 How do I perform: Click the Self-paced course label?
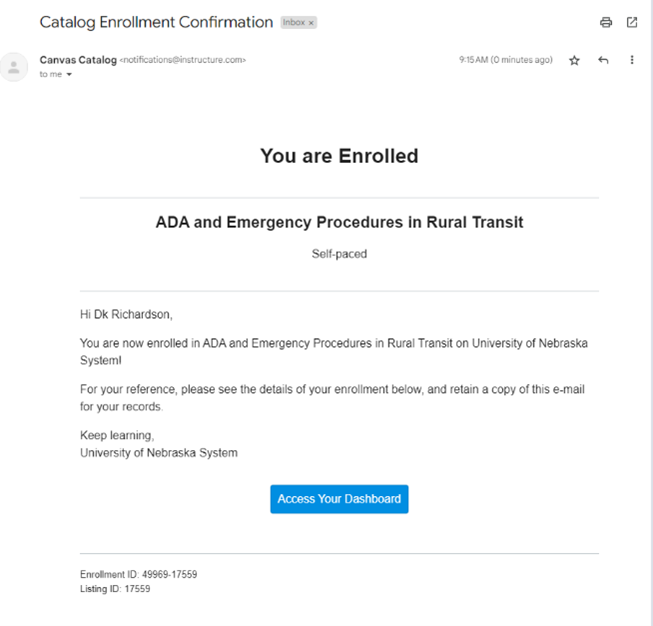(x=339, y=254)
